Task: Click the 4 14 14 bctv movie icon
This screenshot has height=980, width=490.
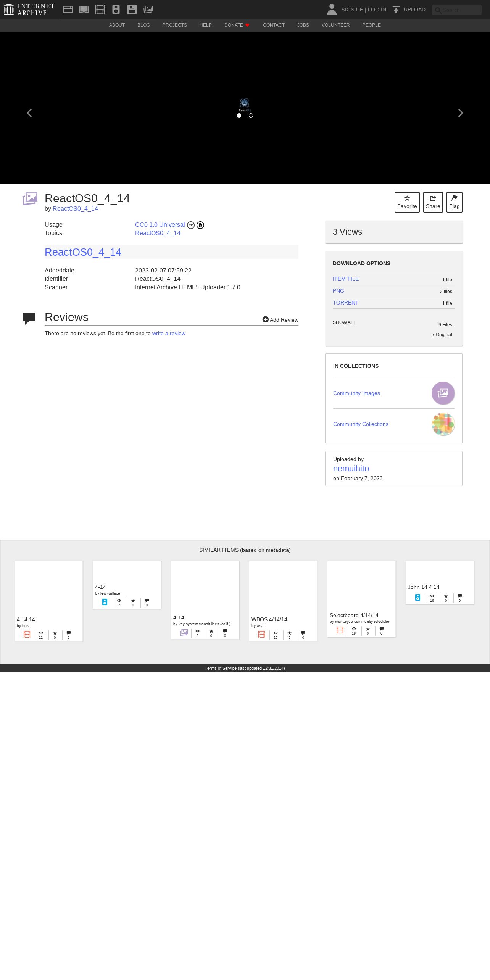Action: tap(27, 635)
